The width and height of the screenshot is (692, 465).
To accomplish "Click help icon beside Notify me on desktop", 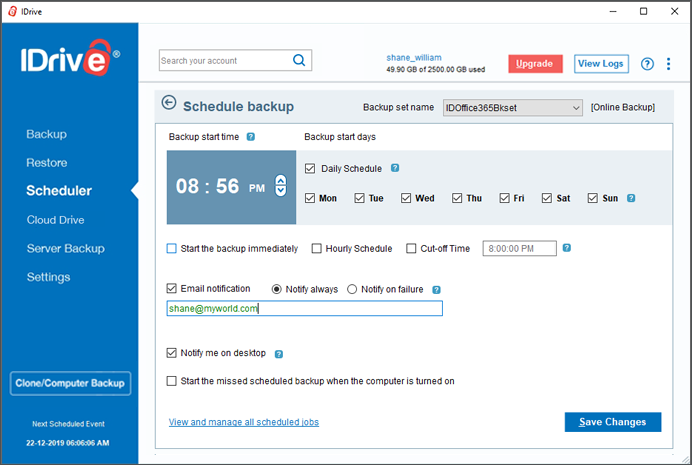I will (x=278, y=354).
